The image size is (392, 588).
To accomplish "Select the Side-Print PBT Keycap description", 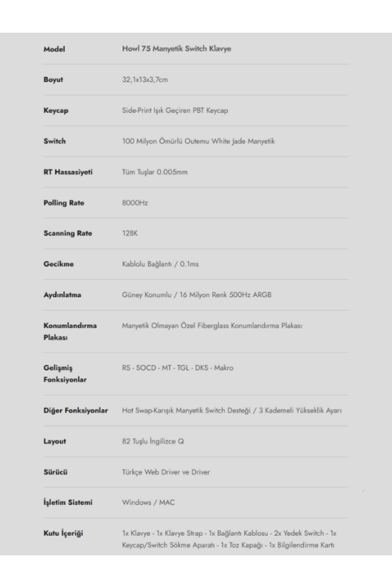I will (x=175, y=110).
